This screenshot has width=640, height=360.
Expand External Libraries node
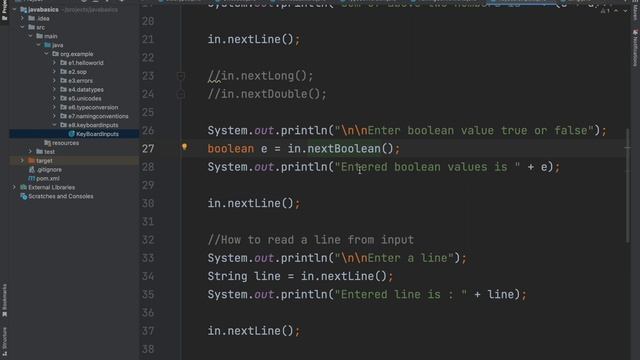[15, 187]
